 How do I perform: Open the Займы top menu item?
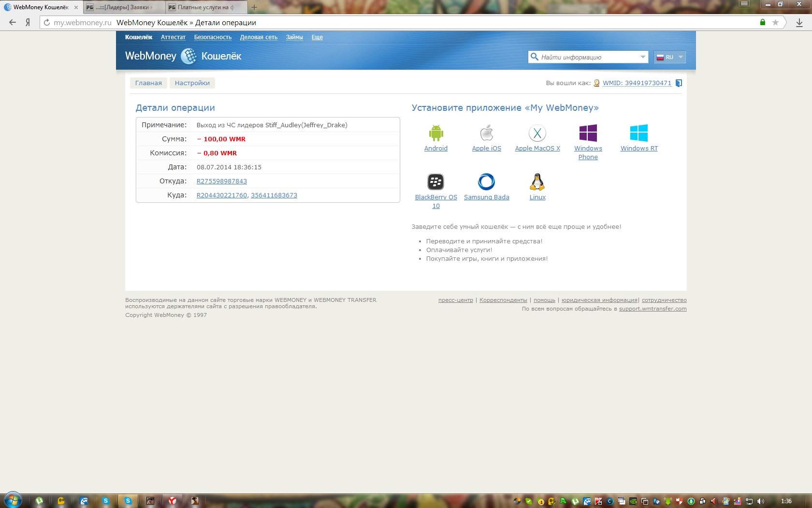(294, 37)
